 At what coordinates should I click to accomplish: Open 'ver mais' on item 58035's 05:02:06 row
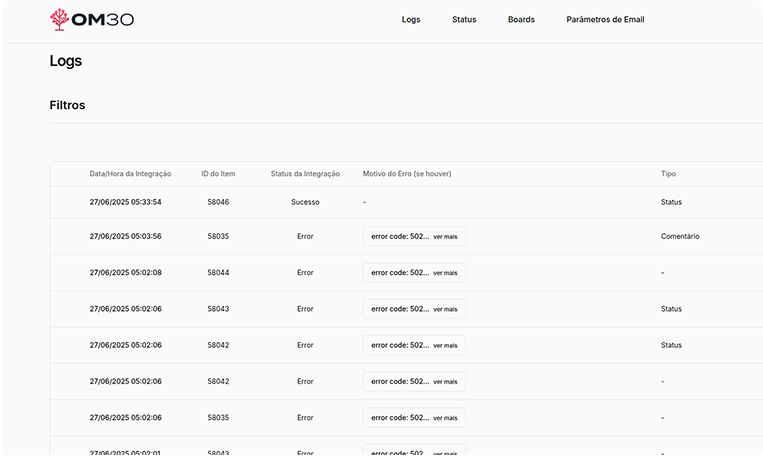point(445,418)
